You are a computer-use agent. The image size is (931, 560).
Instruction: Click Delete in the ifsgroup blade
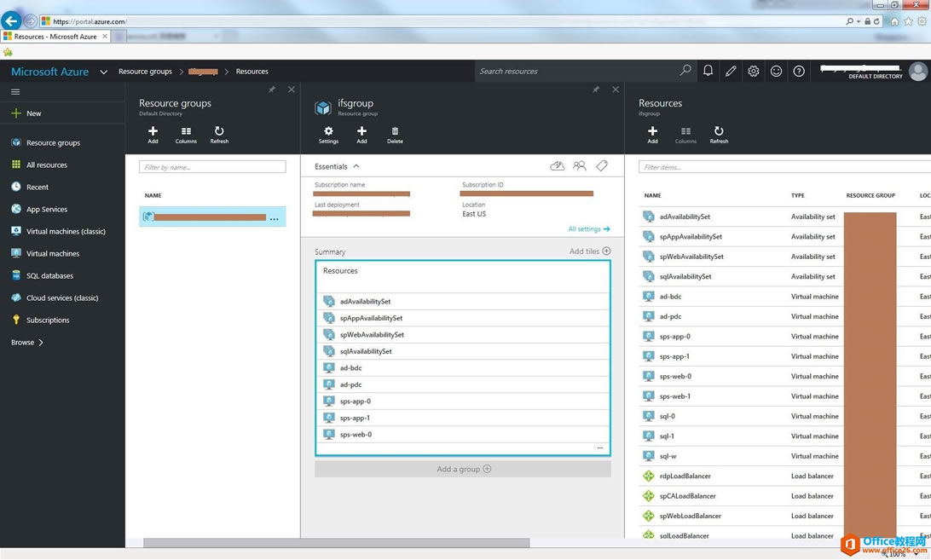pyautogui.click(x=395, y=135)
